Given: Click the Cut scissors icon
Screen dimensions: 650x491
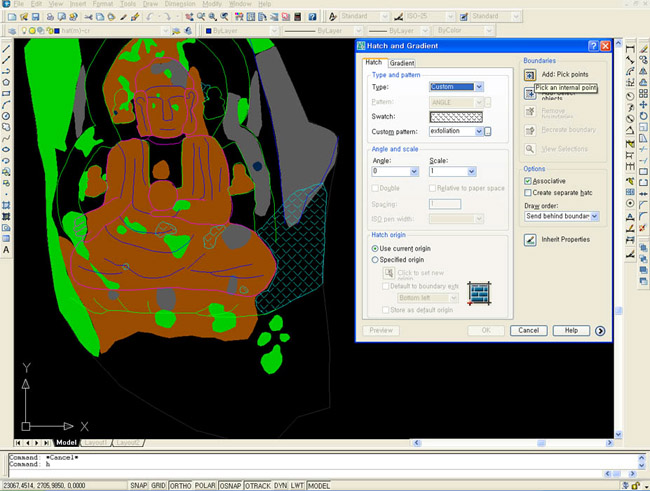Looking at the screenshot, I should [x=88, y=17].
